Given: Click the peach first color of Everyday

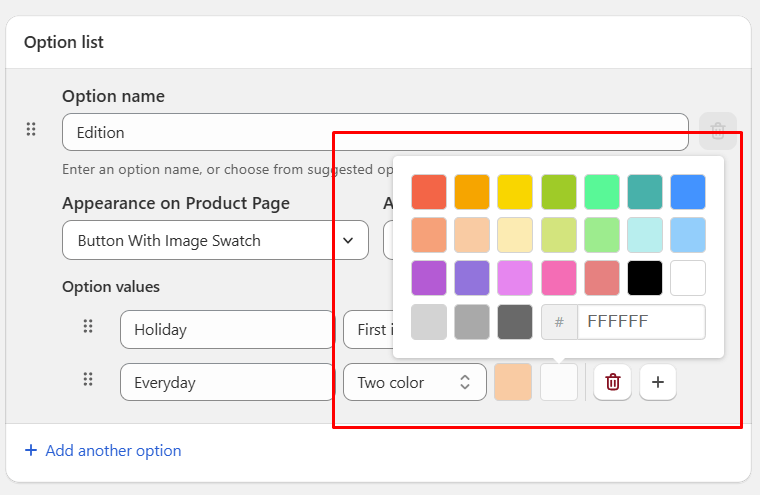Looking at the screenshot, I should 513,382.
